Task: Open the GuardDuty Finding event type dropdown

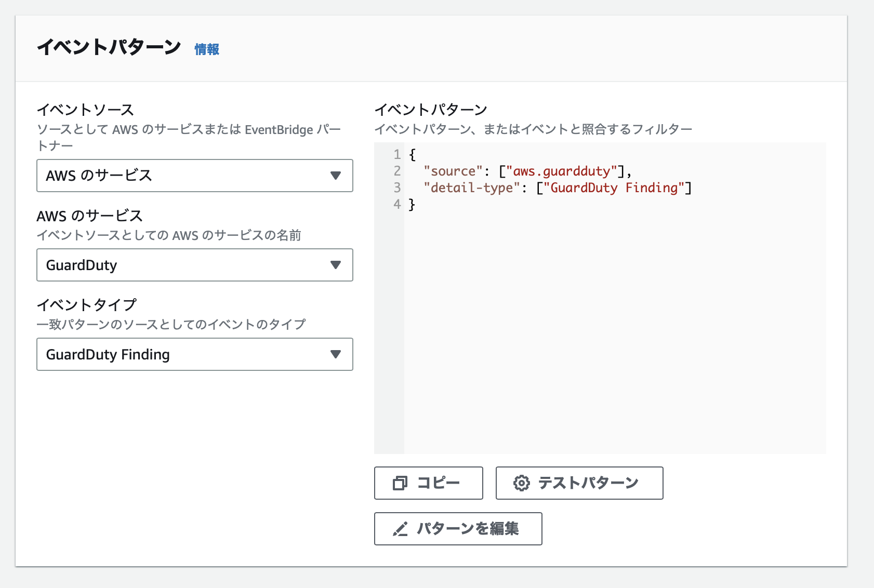Action: 195,354
